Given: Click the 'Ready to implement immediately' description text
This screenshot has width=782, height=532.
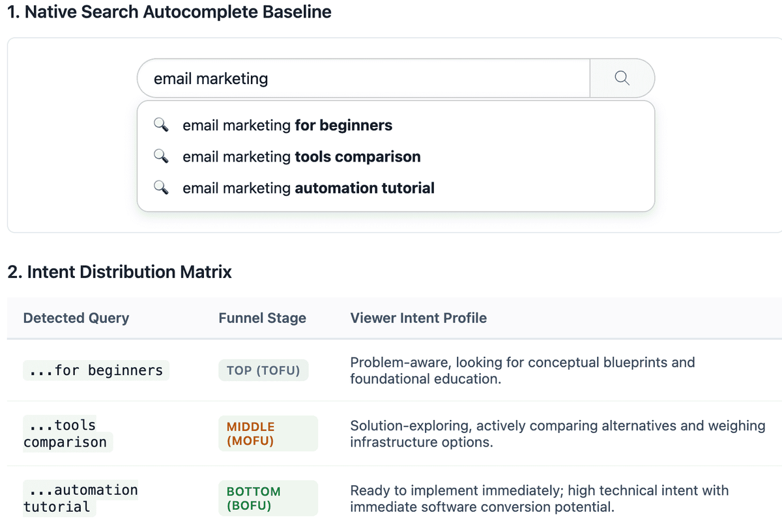Looking at the screenshot, I should coord(540,498).
